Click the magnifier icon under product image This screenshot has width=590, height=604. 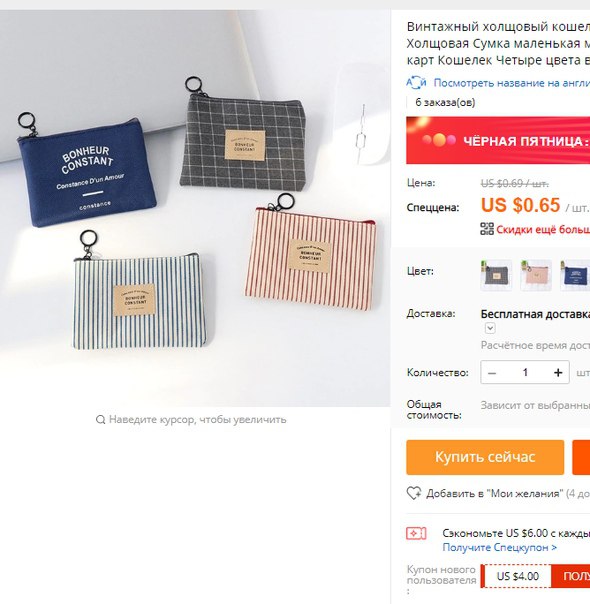pos(100,419)
